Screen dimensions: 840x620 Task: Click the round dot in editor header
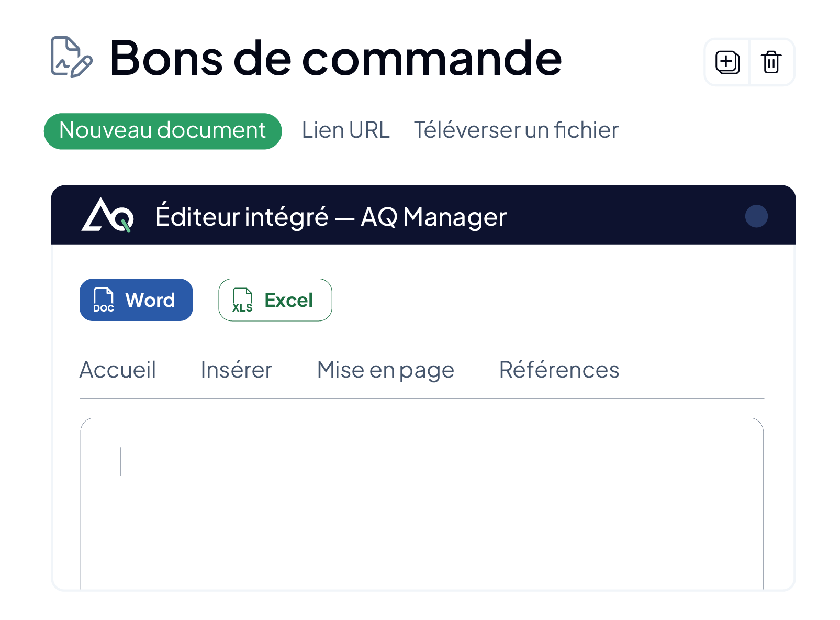coord(756,216)
